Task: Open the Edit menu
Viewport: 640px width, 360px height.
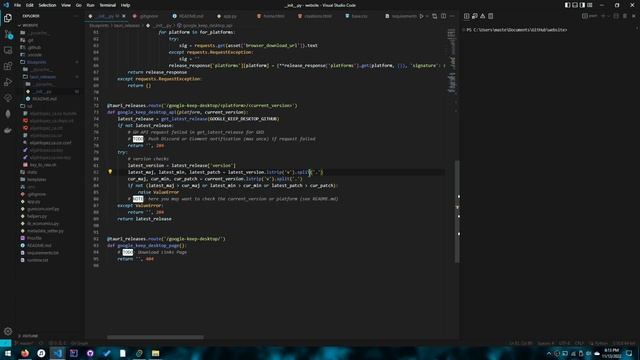Action: coord(30,5)
